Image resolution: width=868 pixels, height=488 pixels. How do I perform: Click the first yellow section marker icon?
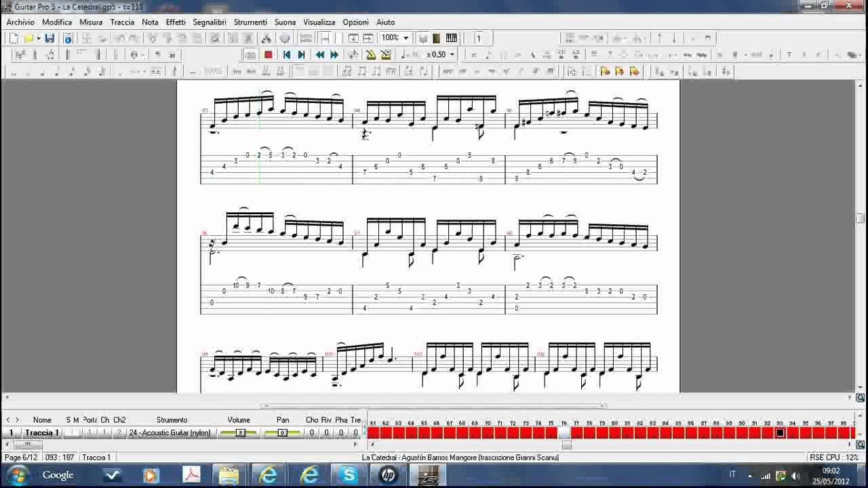(604, 71)
